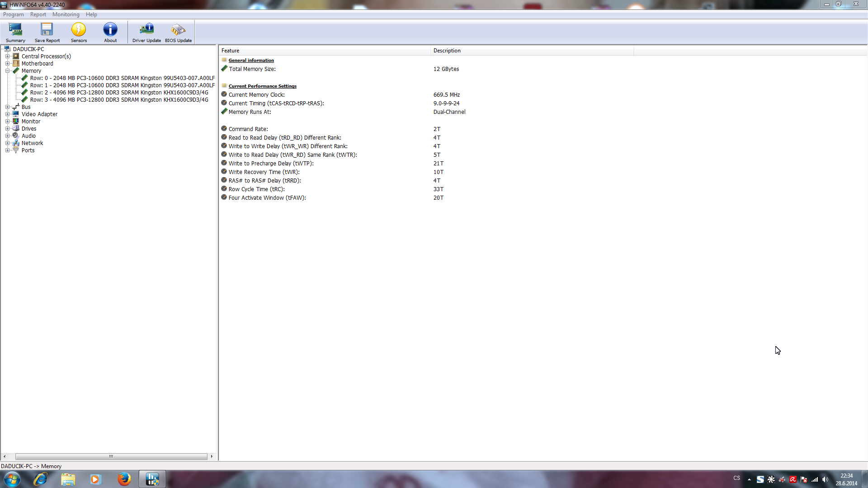Collapse the Memory tree node
Screen dimensions: 868x488
point(7,71)
